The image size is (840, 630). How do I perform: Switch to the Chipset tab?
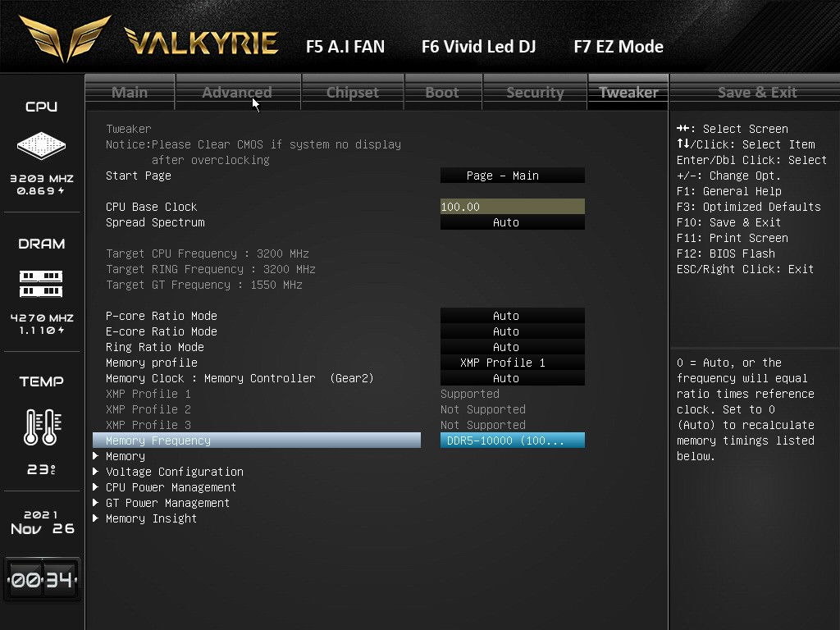[353, 92]
